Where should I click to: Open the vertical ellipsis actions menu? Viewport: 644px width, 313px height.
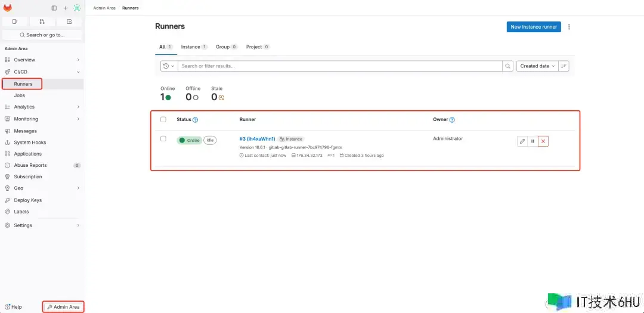569,27
